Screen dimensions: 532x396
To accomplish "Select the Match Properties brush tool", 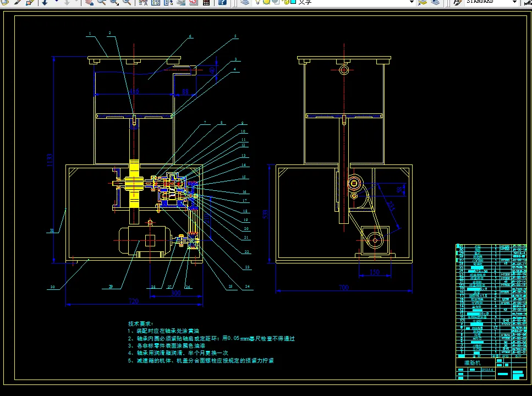I will pyautogui.click(x=17, y=2).
